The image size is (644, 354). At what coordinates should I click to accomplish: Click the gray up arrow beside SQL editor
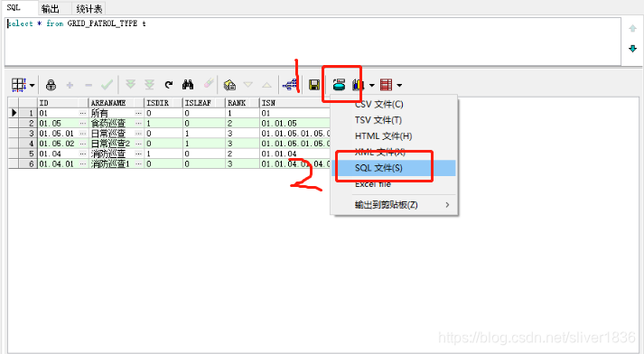[x=632, y=28]
